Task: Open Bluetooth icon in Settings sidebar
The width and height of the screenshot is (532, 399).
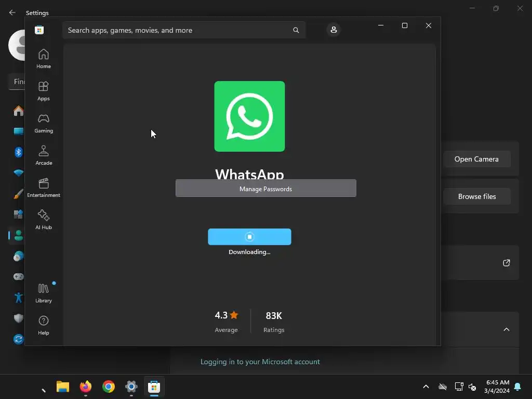Action: point(18,152)
